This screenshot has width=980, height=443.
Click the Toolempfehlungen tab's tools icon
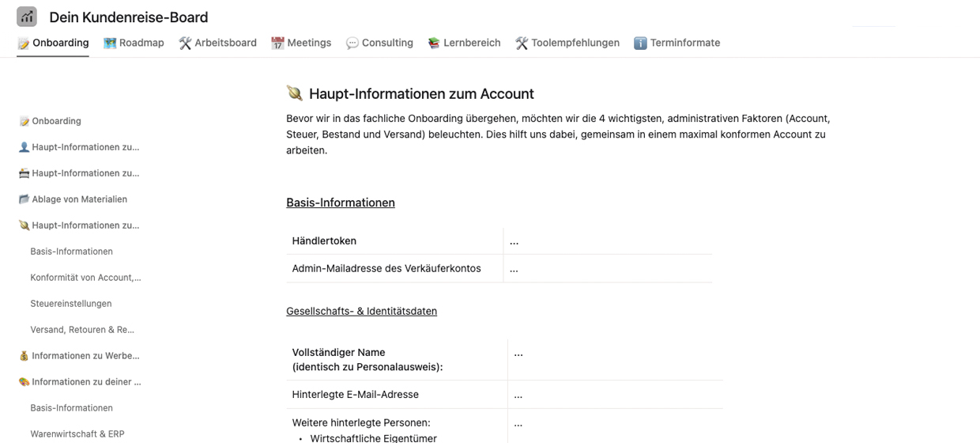coord(522,44)
